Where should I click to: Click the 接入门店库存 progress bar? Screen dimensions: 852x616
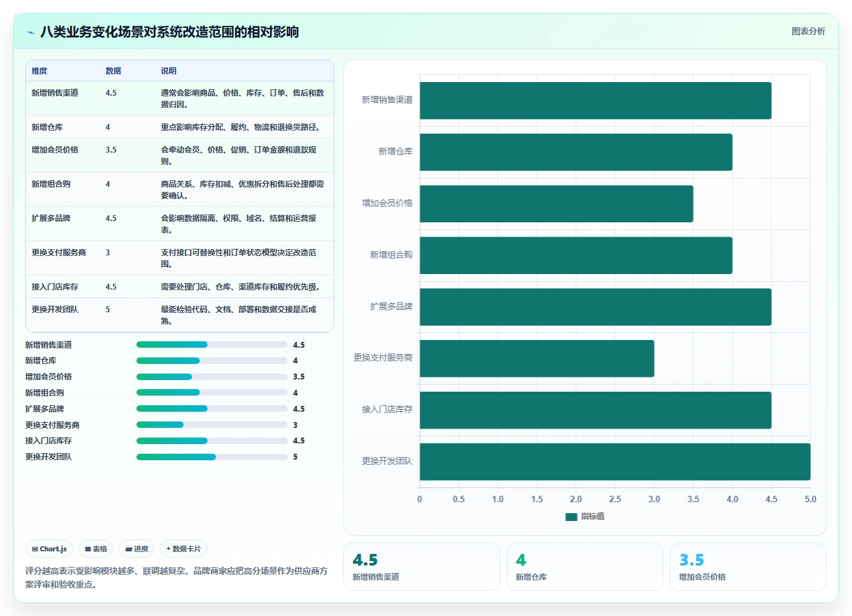click(211, 440)
